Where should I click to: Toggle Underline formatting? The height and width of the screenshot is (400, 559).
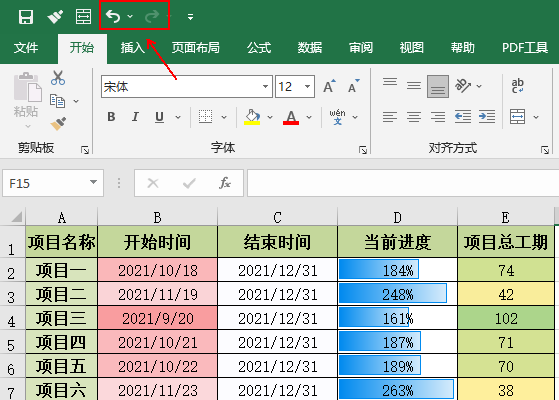pyautogui.click(x=159, y=117)
